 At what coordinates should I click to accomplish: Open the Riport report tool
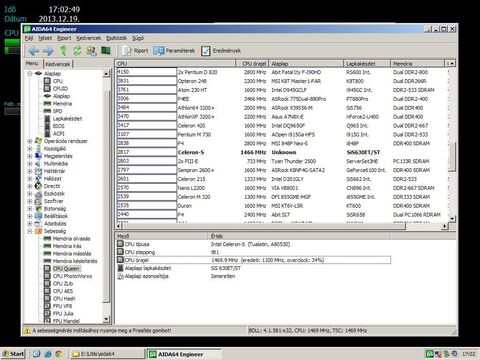pyautogui.click(x=135, y=51)
